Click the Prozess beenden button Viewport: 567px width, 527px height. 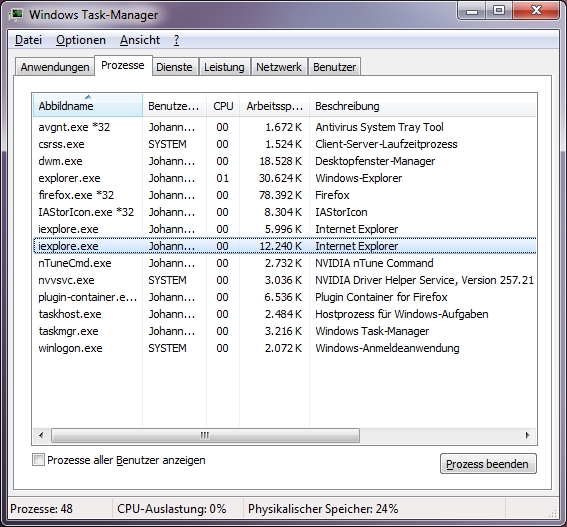tap(488, 464)
